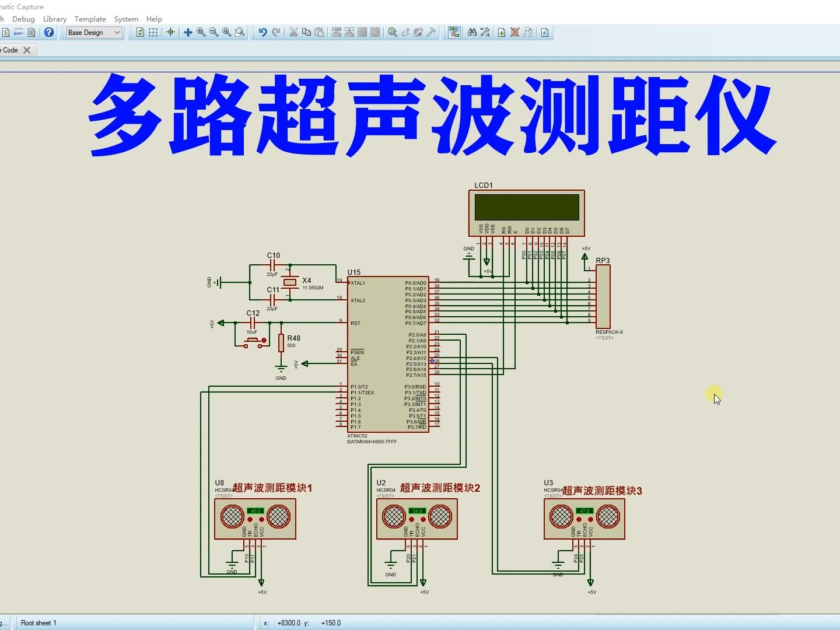Viewport: 840px width, 630px height.
Task: Select ultrasonic module U3 HCSR04
Action: point(584,519)
